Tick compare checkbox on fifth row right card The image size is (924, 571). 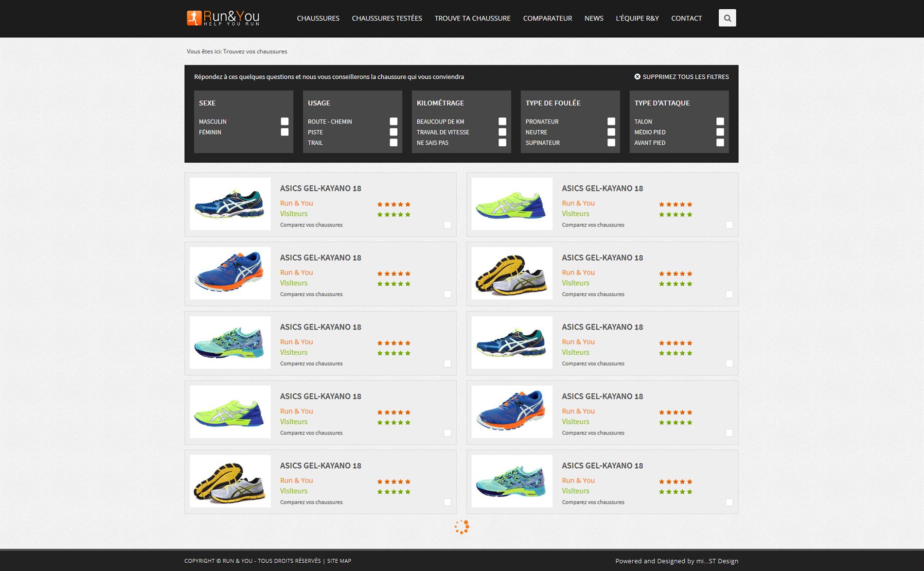(729, 502)
